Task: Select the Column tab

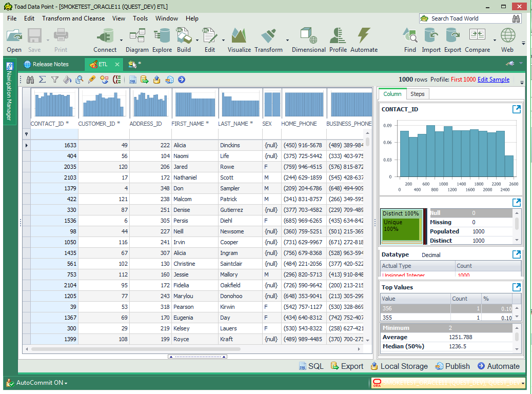Action: [x=392, y=94]
